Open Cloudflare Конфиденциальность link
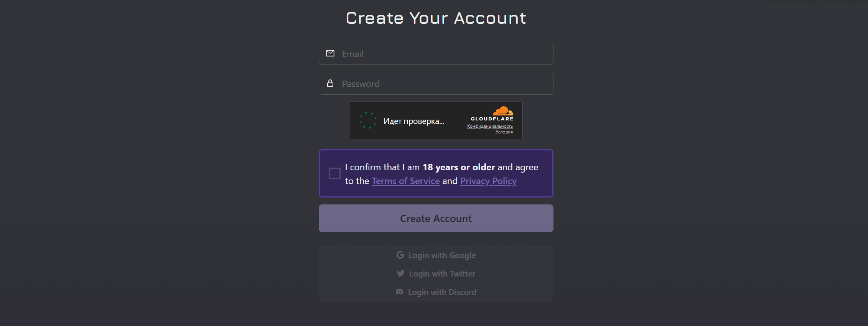868x326 pixels. [490, 126]
